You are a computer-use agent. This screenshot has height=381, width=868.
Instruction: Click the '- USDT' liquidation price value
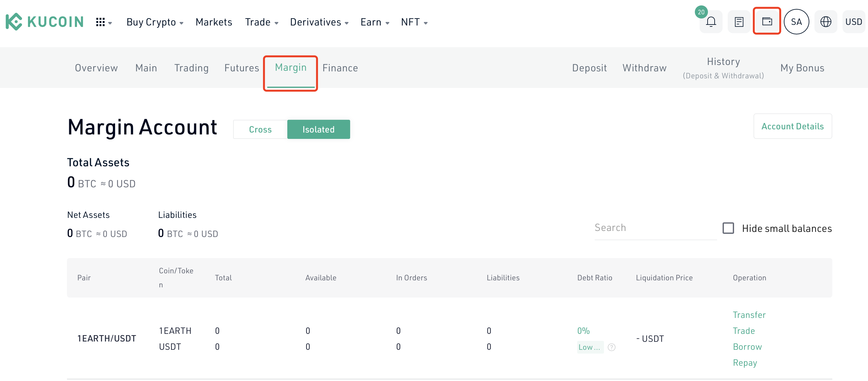(x=650, y=339)
